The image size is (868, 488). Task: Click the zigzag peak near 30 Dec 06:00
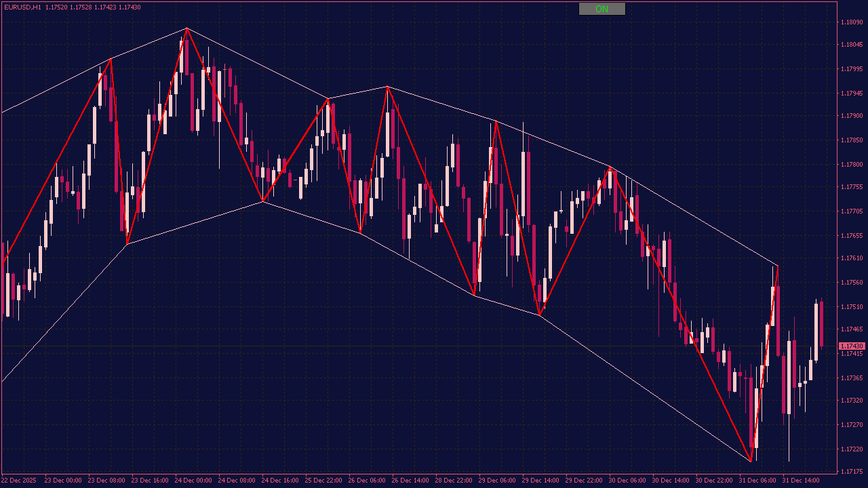(x=610, y=167)
